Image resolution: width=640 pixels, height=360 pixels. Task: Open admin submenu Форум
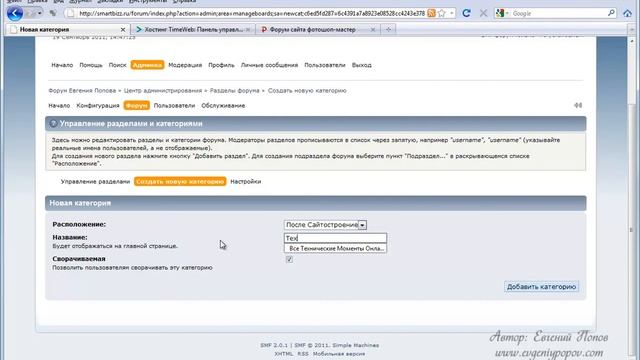137,105
